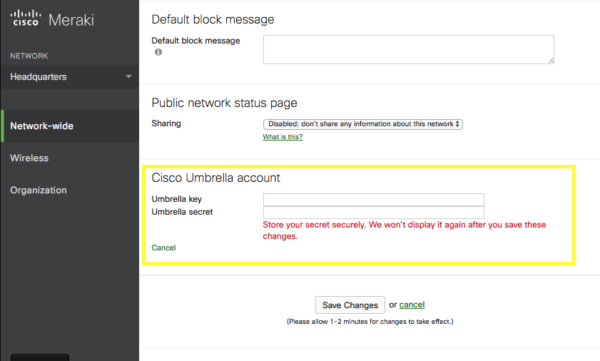Click the dark button at sidebar bottom

point(40,358)
